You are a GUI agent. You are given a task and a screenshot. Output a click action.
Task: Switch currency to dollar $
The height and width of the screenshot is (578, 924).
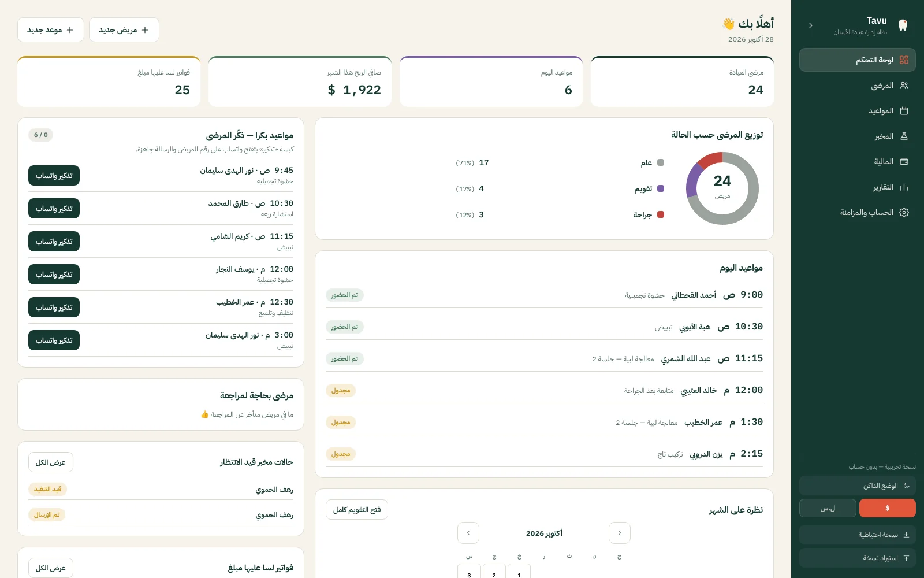coord(887,508)
